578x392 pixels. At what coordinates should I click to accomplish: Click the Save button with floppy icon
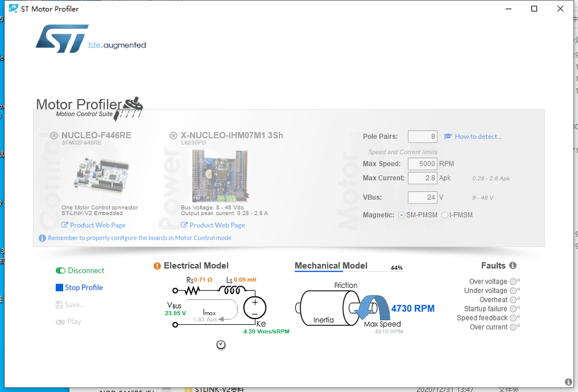(70, 305)
